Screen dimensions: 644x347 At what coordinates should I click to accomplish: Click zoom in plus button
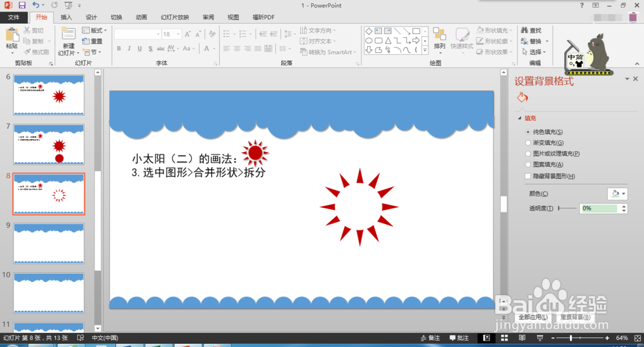point(607,338)
